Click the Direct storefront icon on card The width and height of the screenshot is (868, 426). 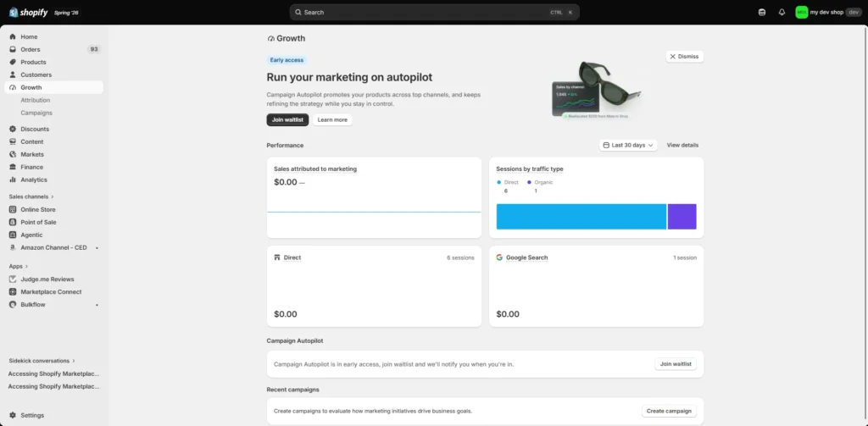coord(277,257)
